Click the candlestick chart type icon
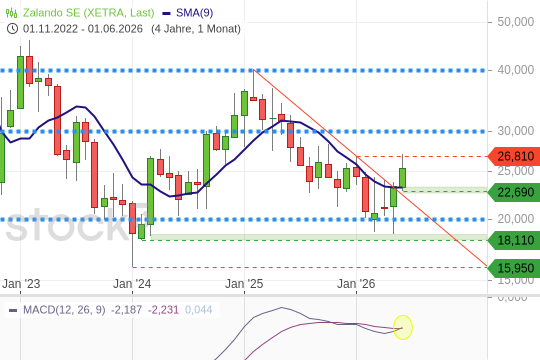The height and width of the screenshot is (360, 540). tap(11, 13)
